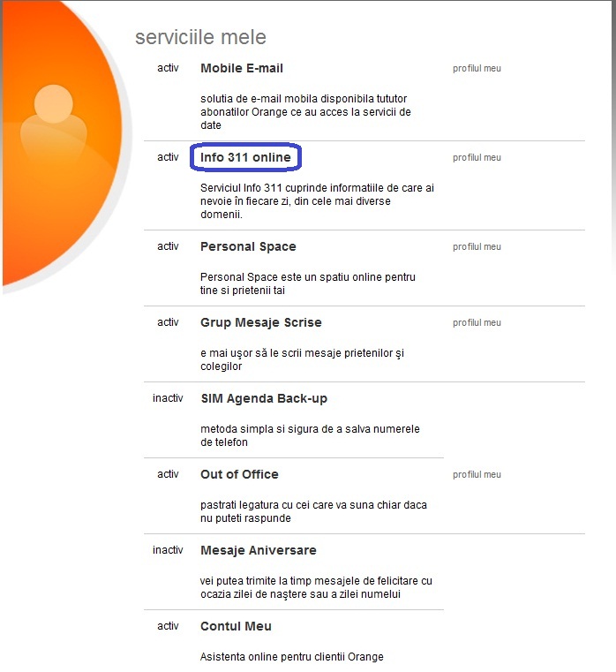
Task: Click 'activ' status beside Grup Mesaje Scrise
Action: pos(168,322)
